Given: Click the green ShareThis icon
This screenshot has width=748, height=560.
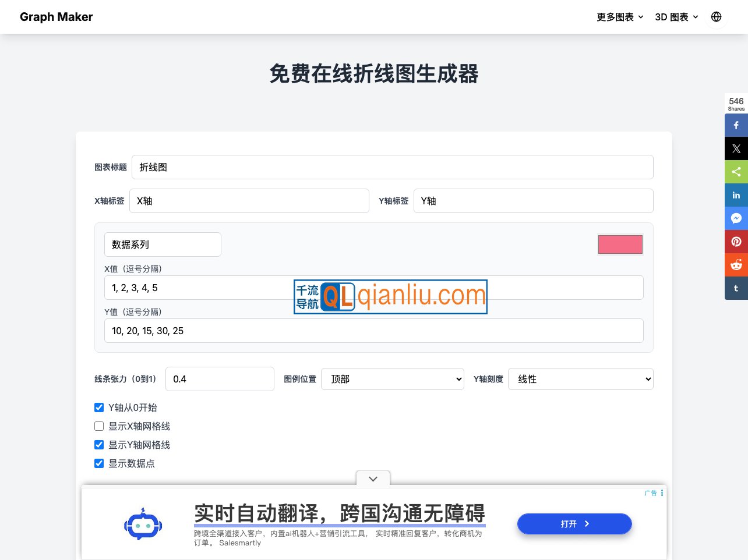Looking at the screenshot, I should (736, 172).
